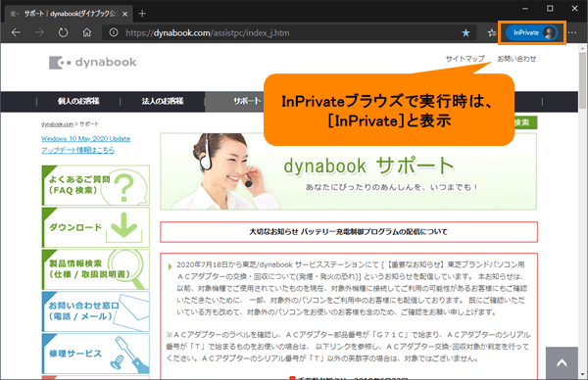The image size is (588, 380).
Task: Click the browser back arrow
Action: coord(16,32)
